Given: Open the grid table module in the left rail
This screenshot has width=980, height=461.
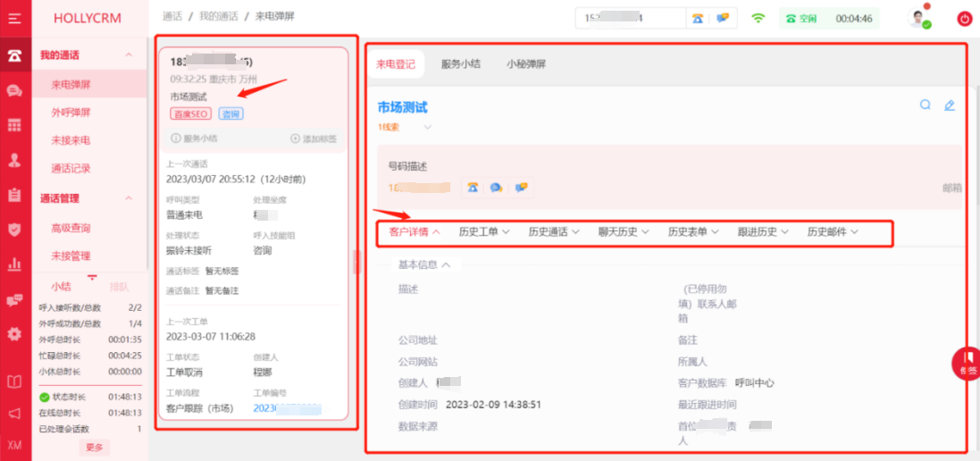Looking at the screenshot, I should tap(15, 125).
